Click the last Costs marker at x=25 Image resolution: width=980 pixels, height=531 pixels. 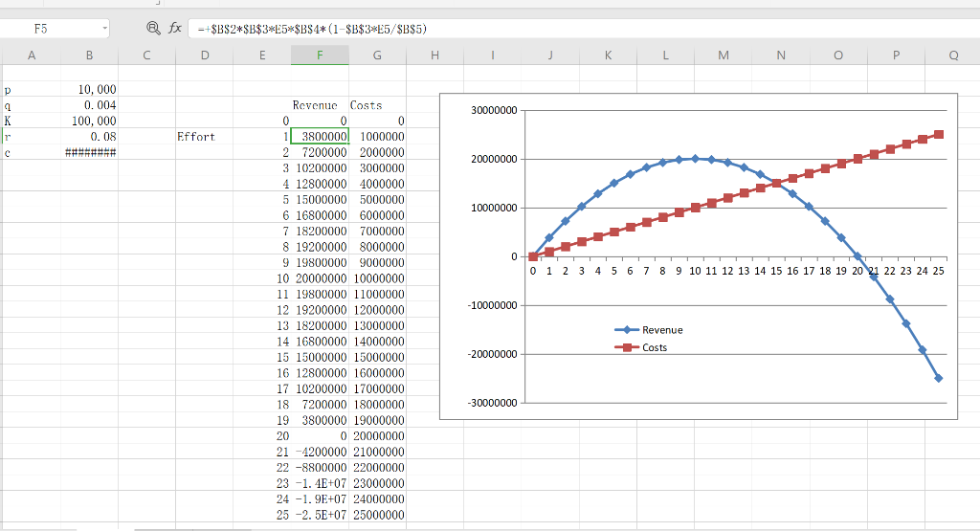939,134
